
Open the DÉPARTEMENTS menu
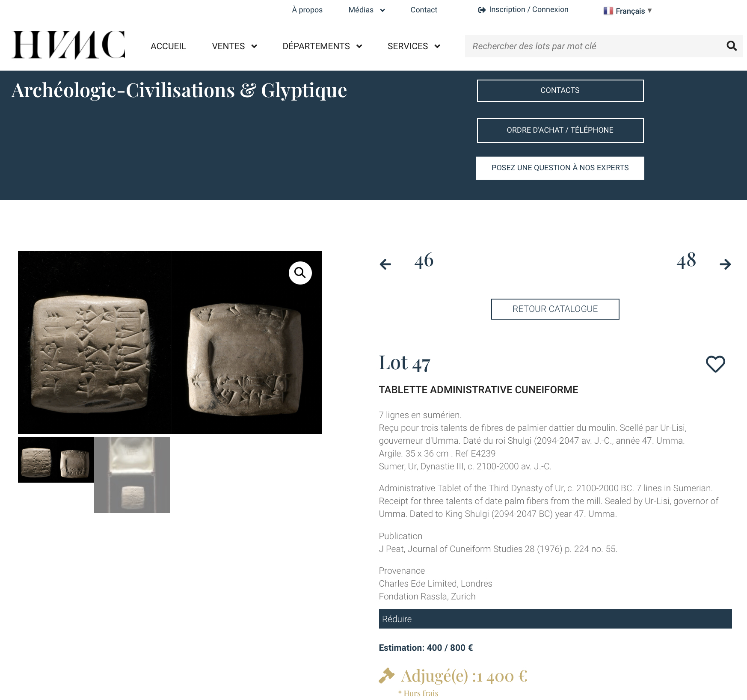tap(322, 46)
